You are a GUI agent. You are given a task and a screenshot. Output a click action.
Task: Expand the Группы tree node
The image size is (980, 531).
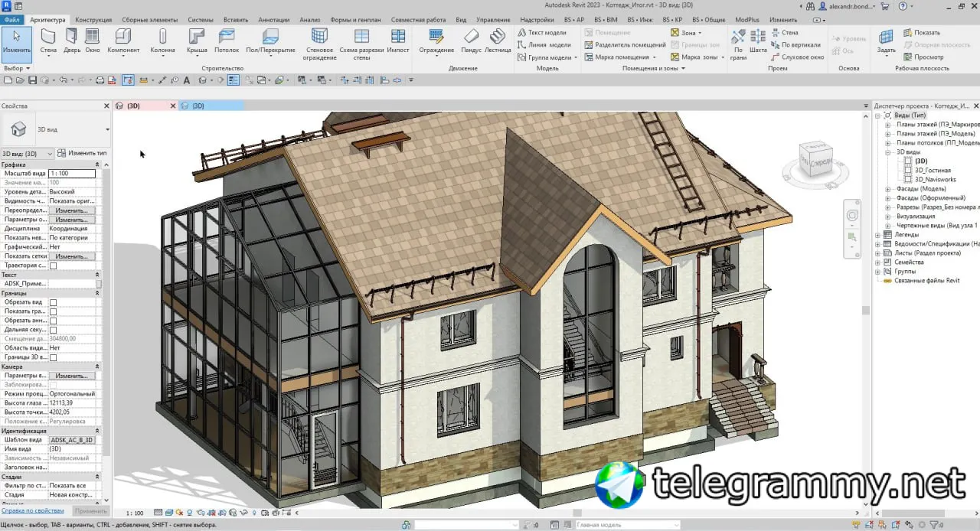pos(878,271)
